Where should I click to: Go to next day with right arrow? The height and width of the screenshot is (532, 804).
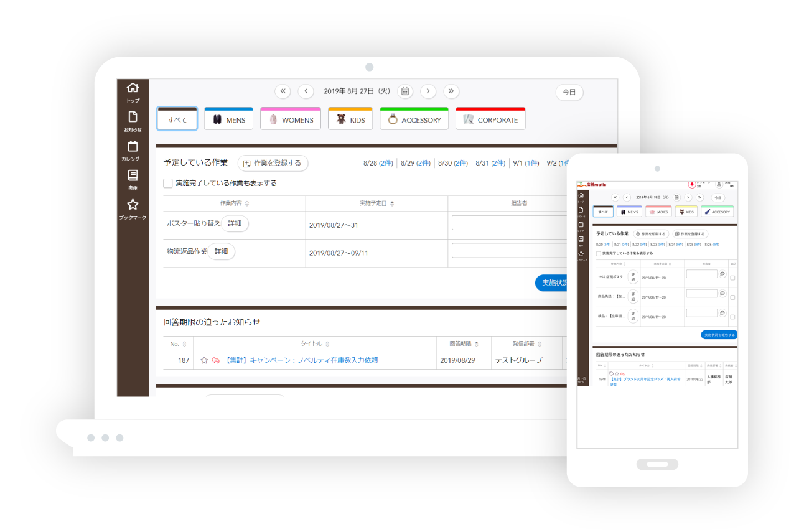point(428,91)
